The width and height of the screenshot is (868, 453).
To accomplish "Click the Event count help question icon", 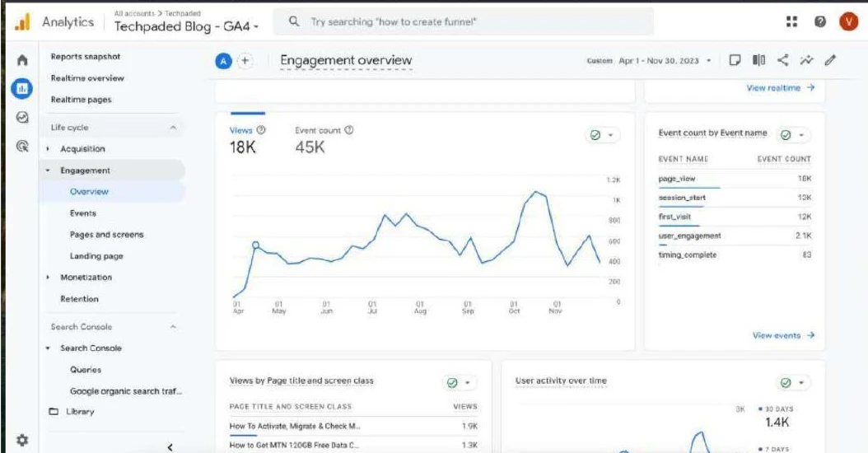I will [x=348, y=130].
